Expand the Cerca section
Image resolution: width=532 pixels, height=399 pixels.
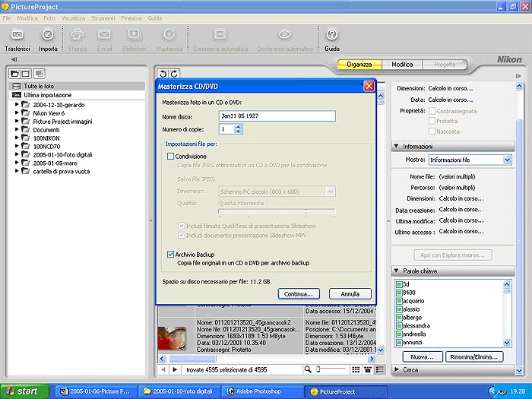click(x=396, y=369)
